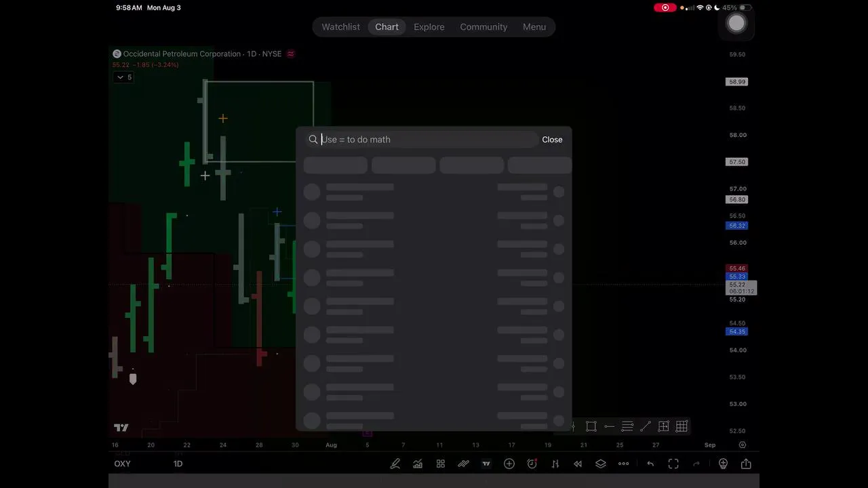
Task: Switch to the Watchlist tab
Action: click(340, 27)
